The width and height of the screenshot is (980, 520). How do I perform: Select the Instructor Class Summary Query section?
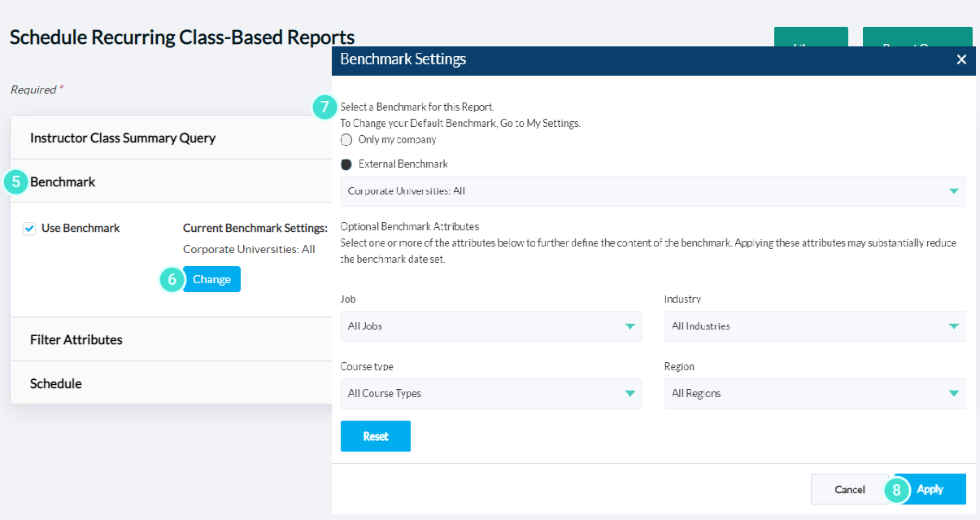coord(122,138)
